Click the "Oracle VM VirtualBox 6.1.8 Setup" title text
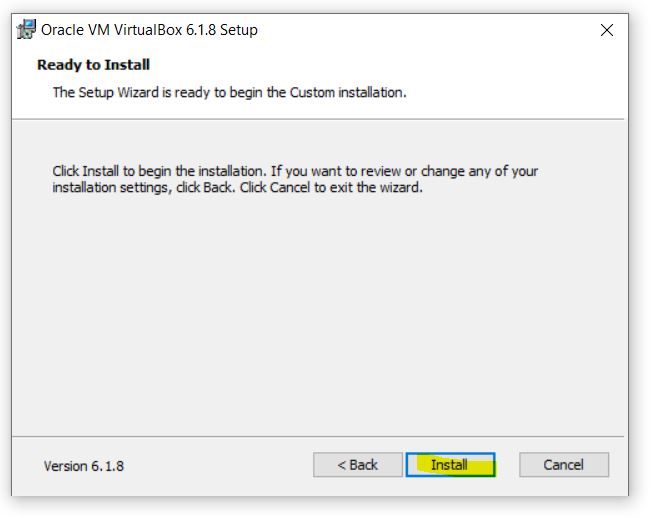The width and height of the screenshot is (660, 518). [149, 30]
